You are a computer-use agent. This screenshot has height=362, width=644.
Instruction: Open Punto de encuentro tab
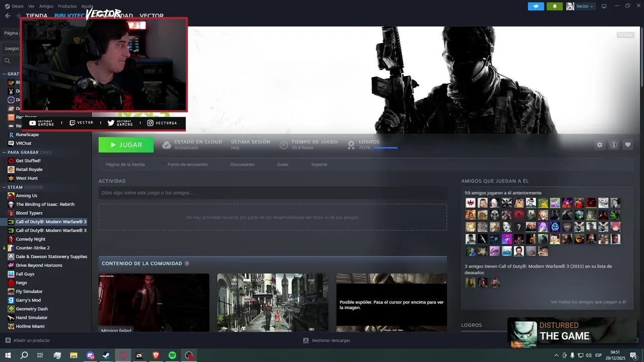[x=188, y=164]
